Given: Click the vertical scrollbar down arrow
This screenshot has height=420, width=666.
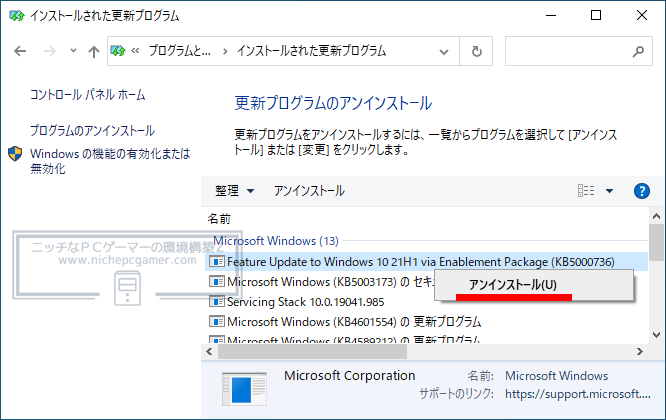Looking at the screenshot, I should (657, 335).
